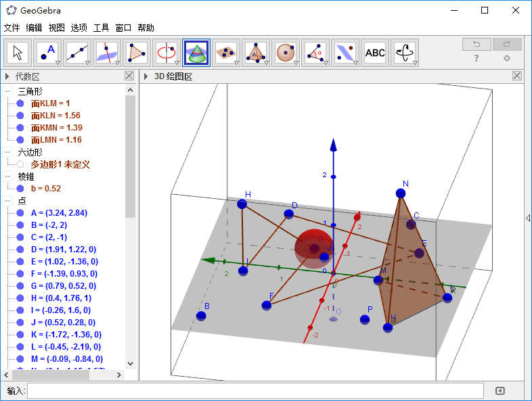Viewport: 532px width, 401px height.
Task: Close the 代数区 algebra panel
Action: click(x=129, y=76)
